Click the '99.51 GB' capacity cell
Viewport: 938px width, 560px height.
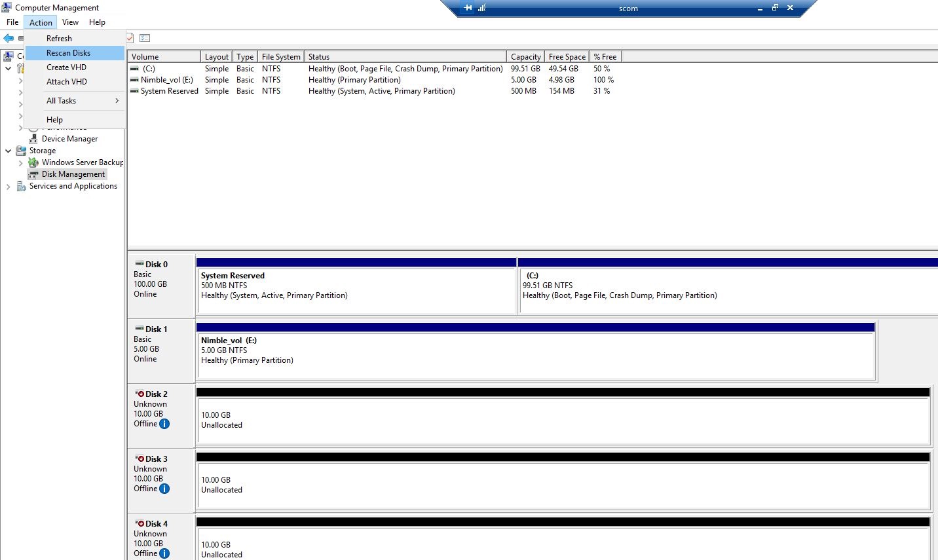pos(525,69)
